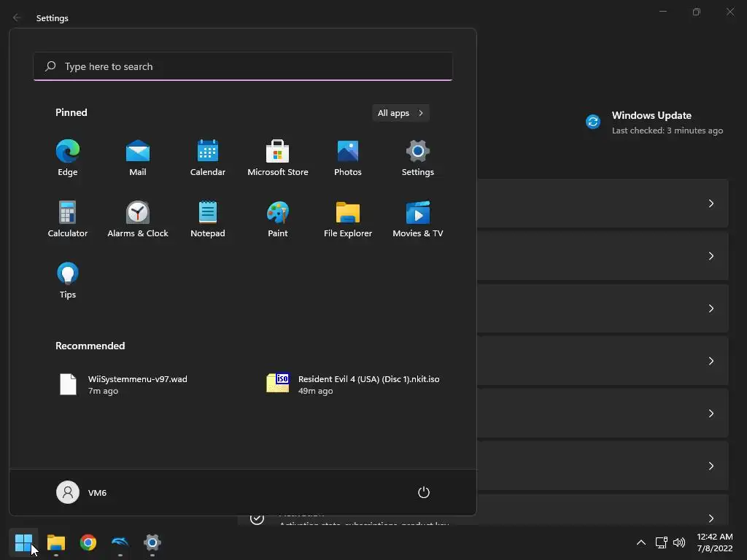Expand third Settings row chevron
Image resolution: width=747 pixels, height=560 pixels.
711,308
